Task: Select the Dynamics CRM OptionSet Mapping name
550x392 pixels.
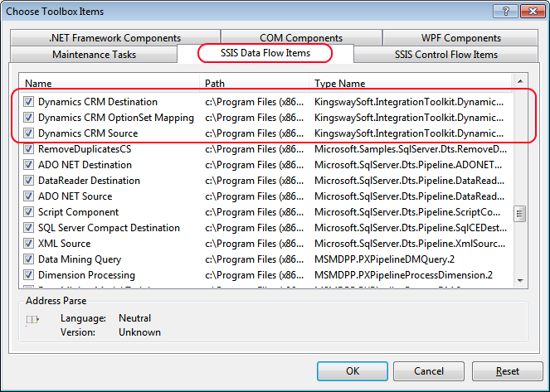Action: 116,118
